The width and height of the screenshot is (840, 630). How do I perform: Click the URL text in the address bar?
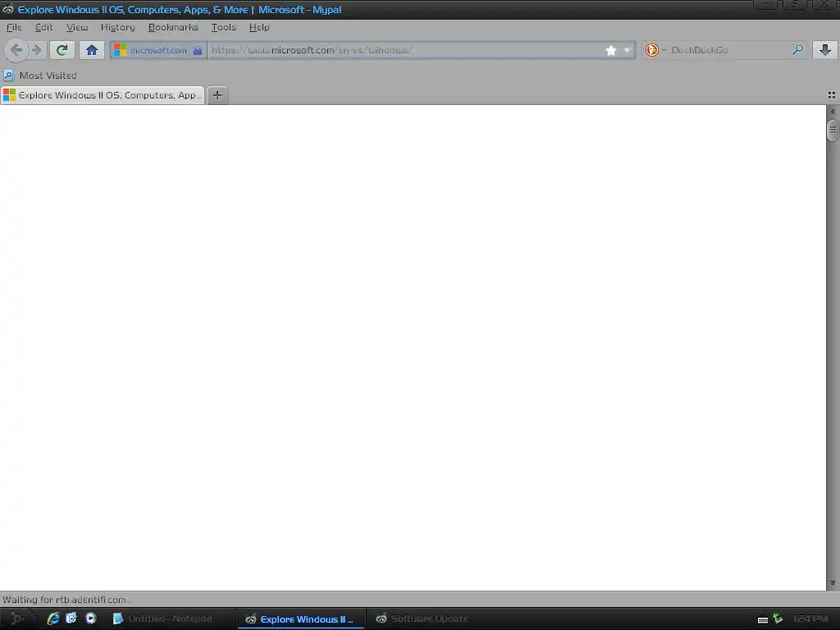(312, 50)
